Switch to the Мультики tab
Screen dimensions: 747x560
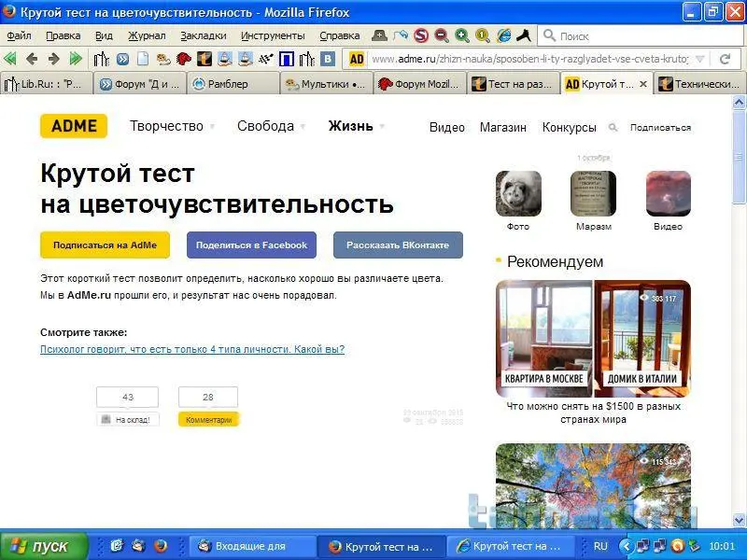(x=326, y=84)
